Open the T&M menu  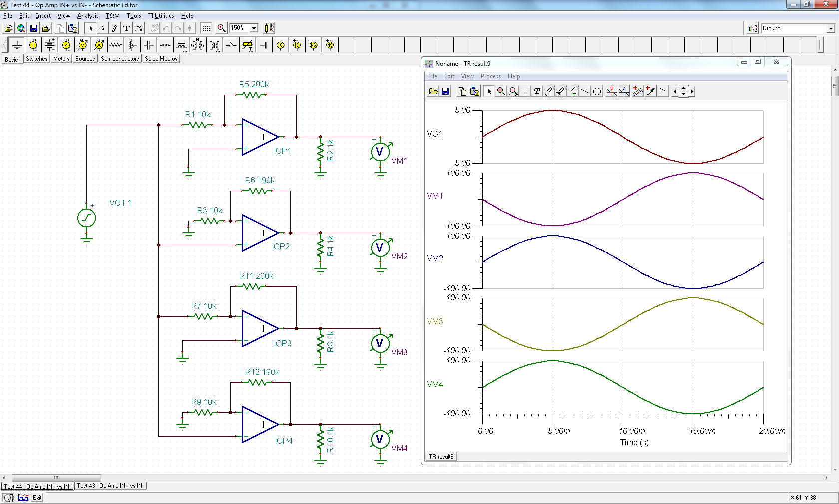[112, 16]
